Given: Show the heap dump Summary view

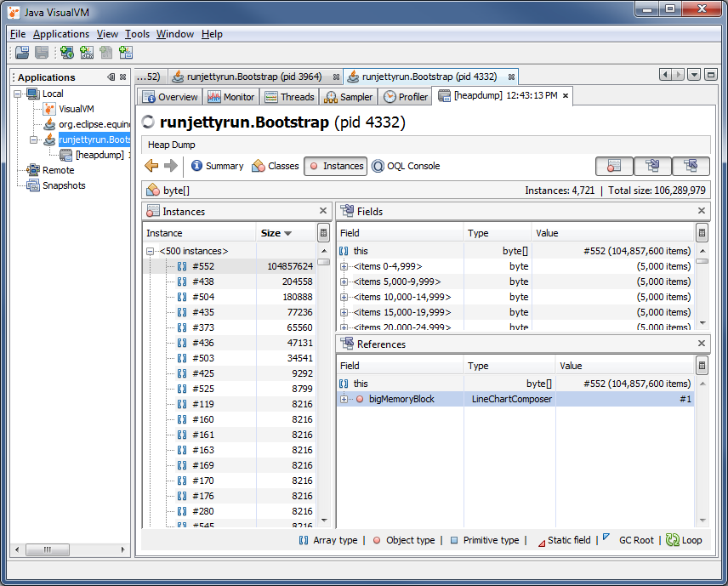Looking at the screenshot, I should coord(217,166).
